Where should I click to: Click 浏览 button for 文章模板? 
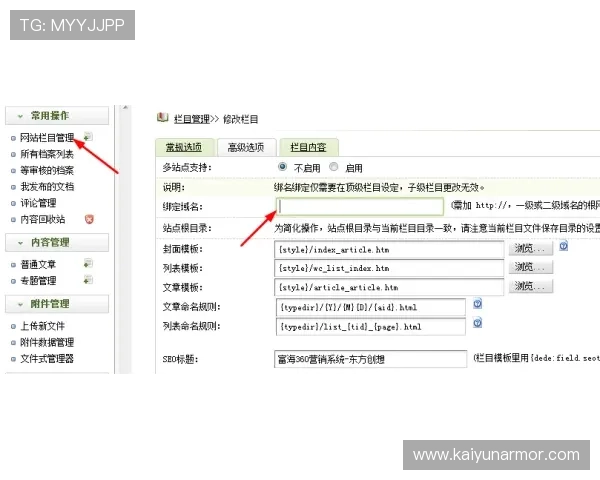[531, 286]
